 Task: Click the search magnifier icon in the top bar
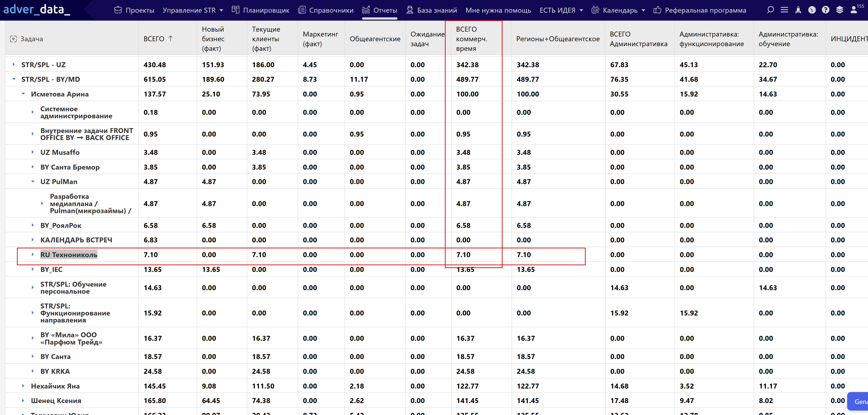[770, 10]
